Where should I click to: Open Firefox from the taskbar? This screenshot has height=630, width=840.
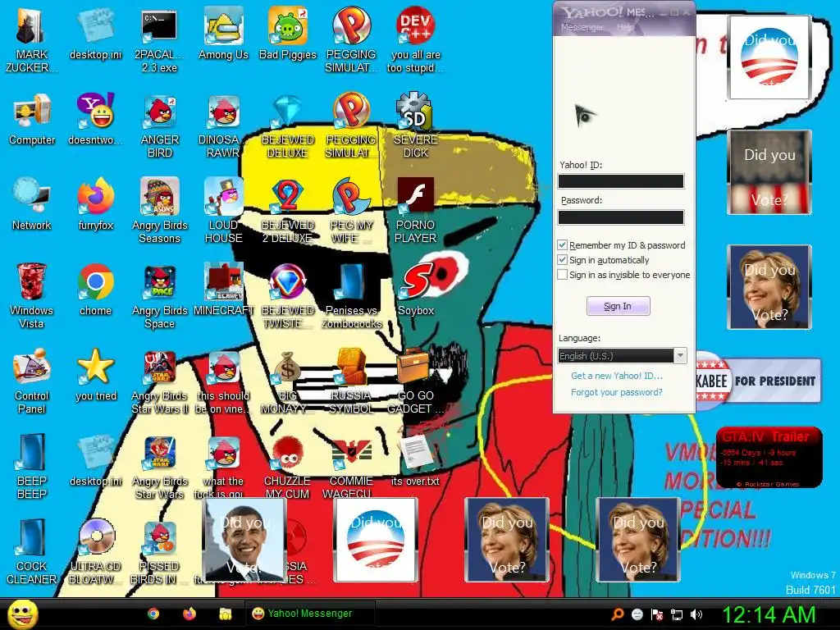click(189, 614)
